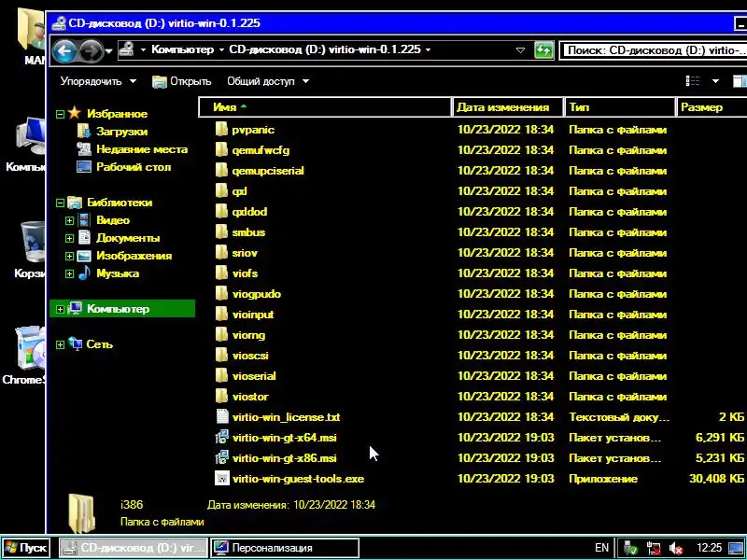Expand the Музыка library node

point(69,274)
